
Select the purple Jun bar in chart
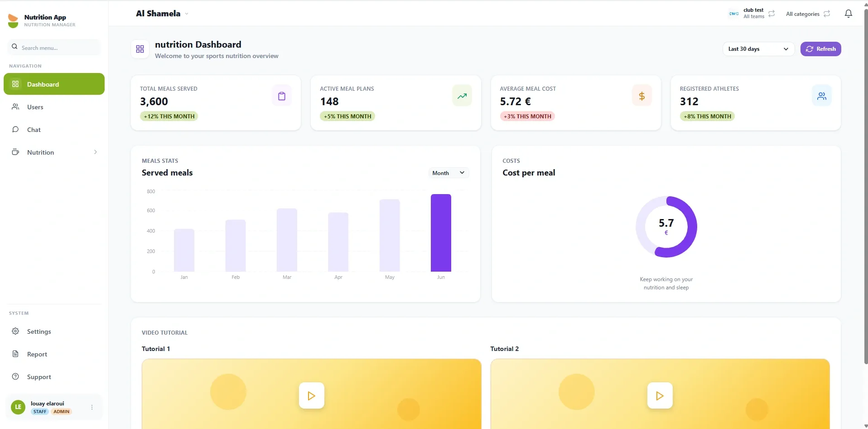point(441,233)
